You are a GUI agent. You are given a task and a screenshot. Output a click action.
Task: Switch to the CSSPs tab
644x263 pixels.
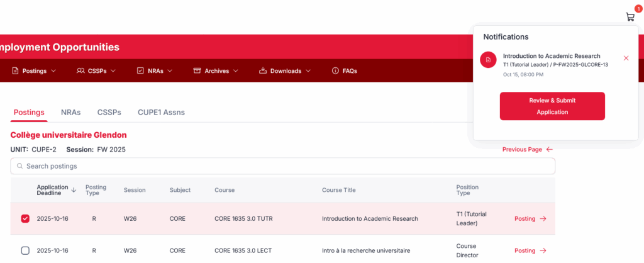pyautogui.click(x=109, y=113)
